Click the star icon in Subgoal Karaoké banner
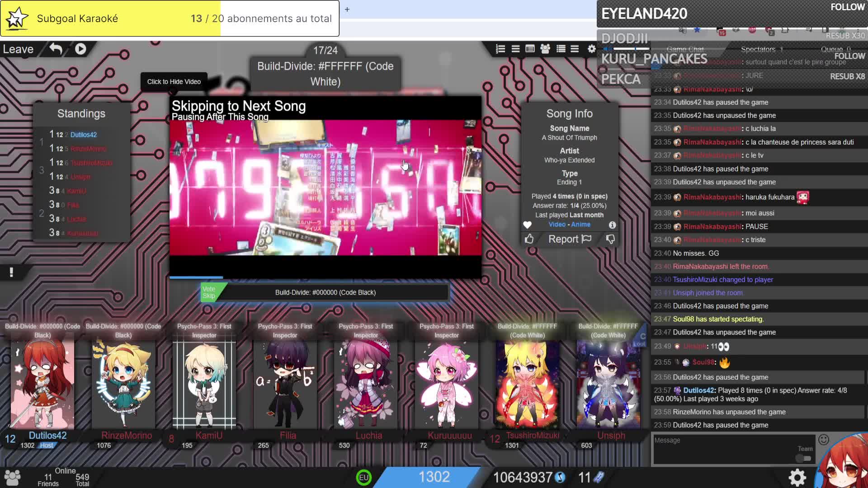Image resolution: width=868 pixels, height=488 pixels. (17, 19)
